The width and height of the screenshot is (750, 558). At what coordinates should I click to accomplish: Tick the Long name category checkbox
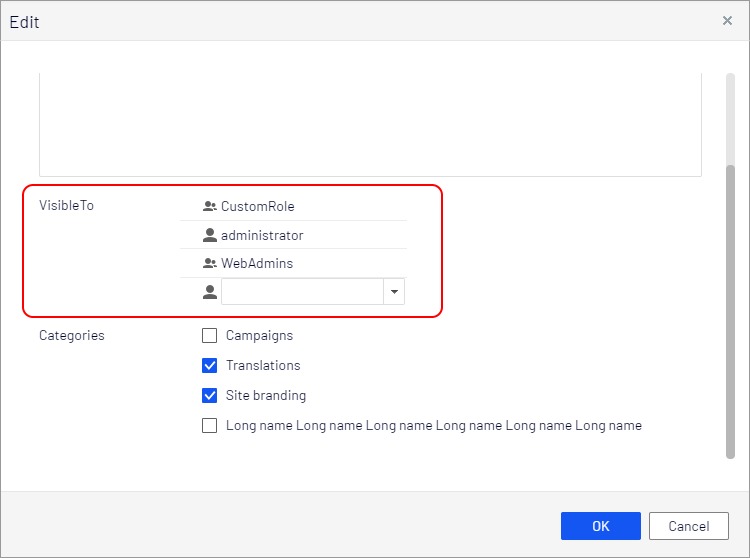210,426
